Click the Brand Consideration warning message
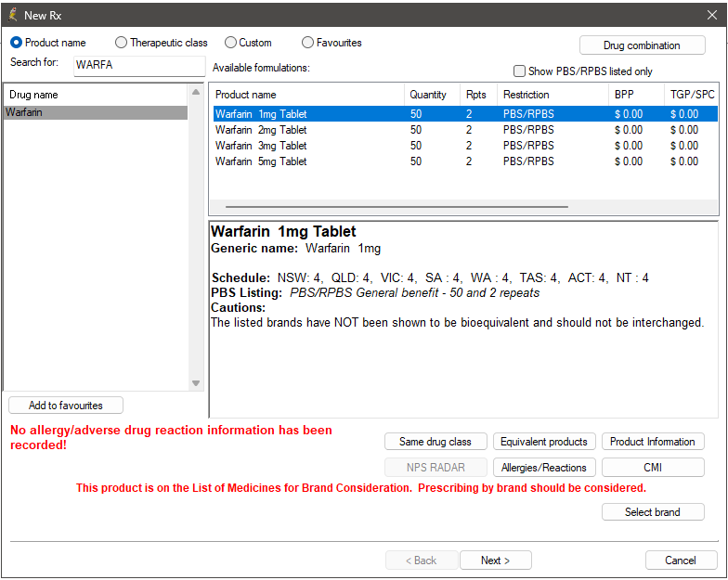Screen dimensions: 728x580 [x=361, y=488]
